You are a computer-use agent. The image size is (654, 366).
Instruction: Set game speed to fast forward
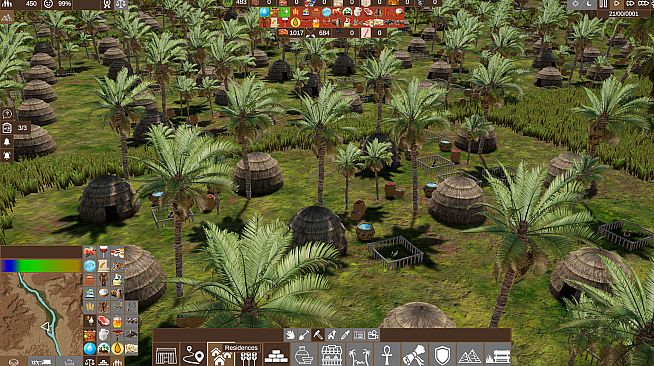(x=630, y=4)
